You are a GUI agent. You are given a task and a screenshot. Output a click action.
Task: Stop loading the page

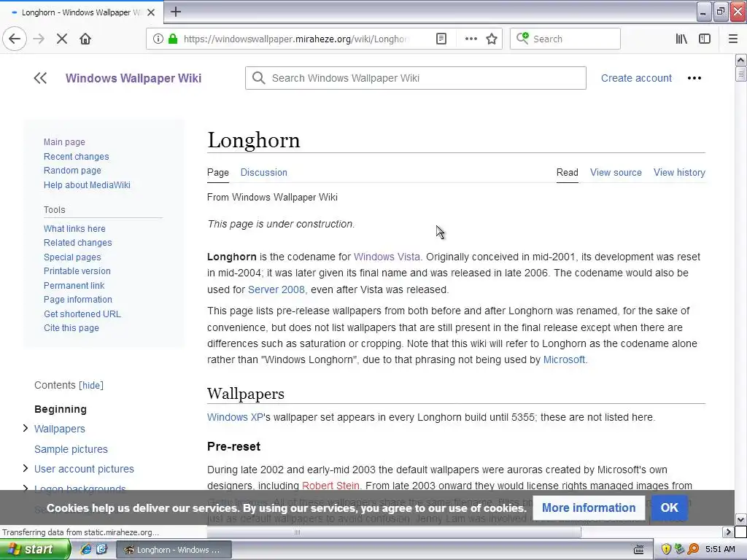[x=62, y=39]
